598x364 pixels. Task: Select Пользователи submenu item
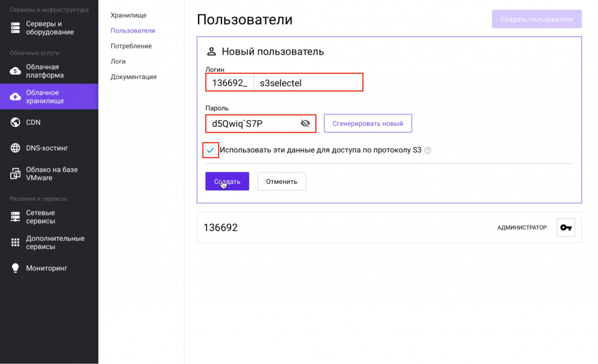tap(133, 31)
